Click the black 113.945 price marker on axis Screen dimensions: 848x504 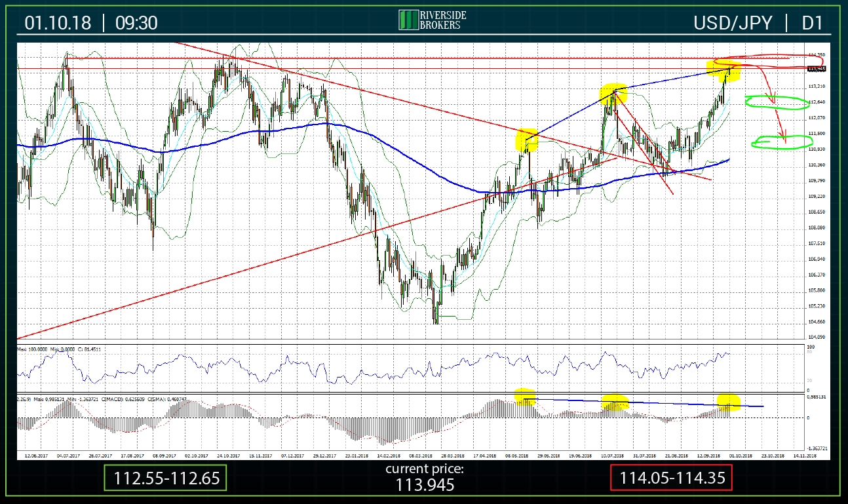(817, 68)
